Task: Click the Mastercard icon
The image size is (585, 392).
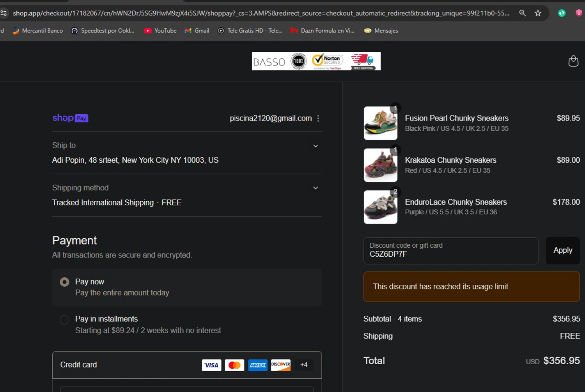Action: (234, 365)
